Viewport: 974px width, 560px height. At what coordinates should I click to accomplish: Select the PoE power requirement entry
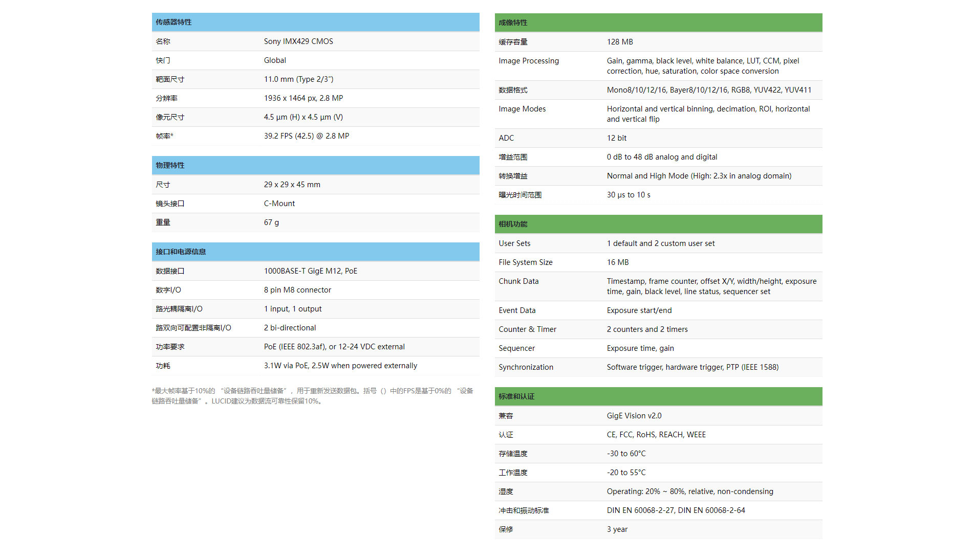(x=334, y=346)
